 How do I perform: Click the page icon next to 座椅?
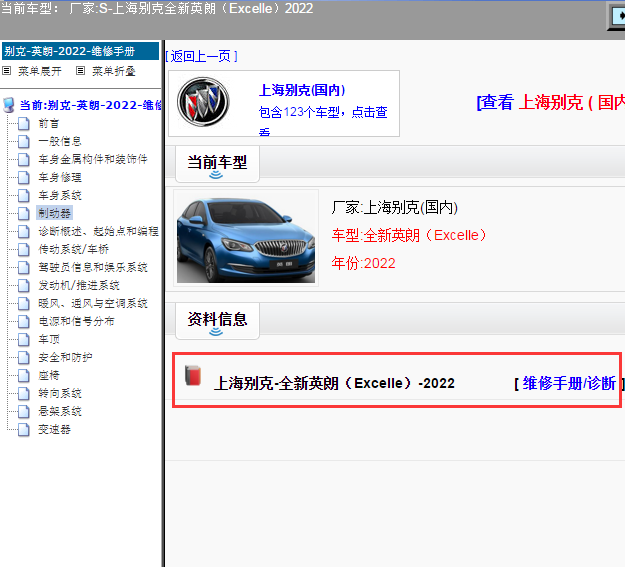pyautogui.click(x=24, y=376)
